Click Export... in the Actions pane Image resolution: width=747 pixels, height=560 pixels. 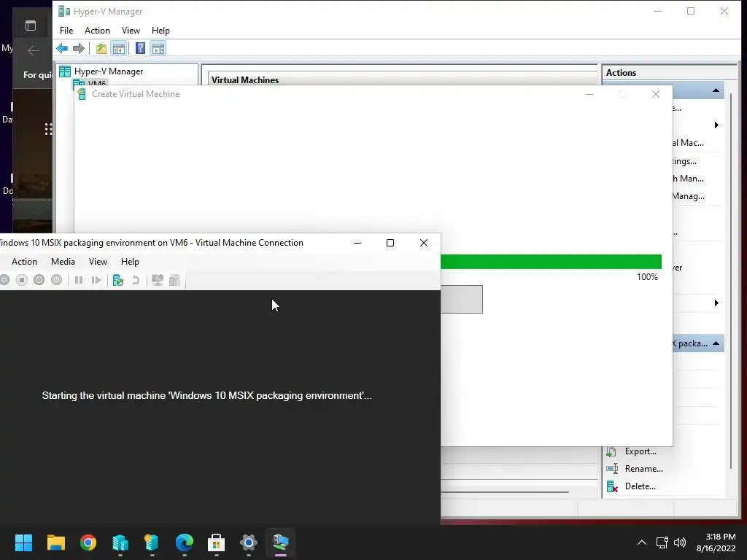point(640,451)
